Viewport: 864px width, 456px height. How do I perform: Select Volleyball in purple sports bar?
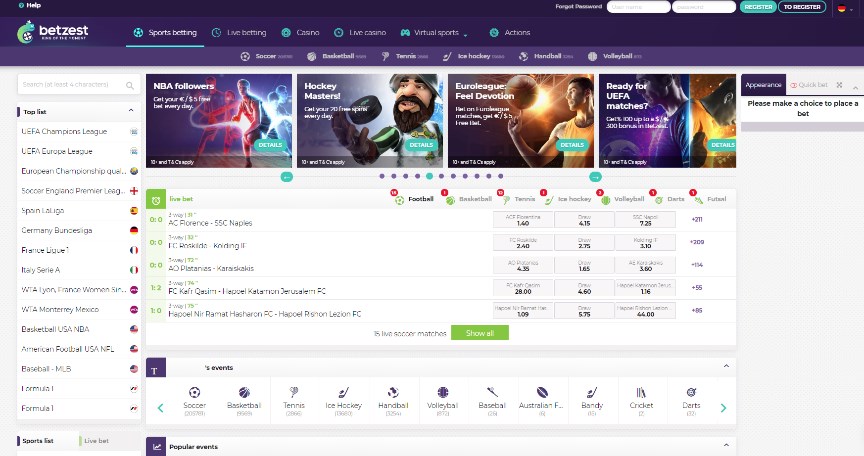[615, 56]
